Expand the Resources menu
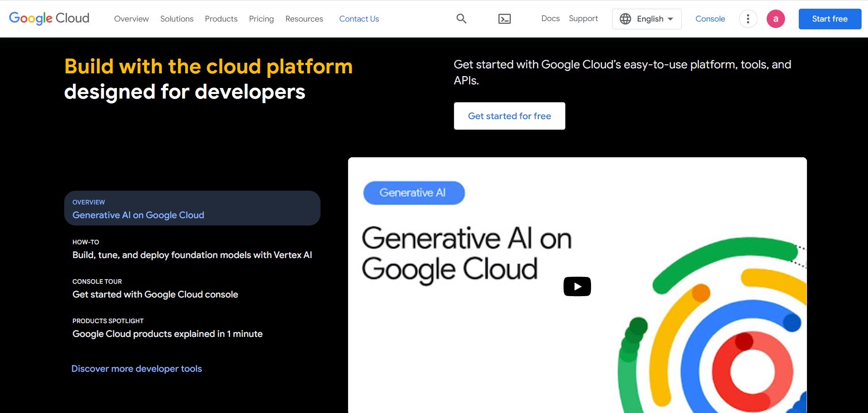868x413 pixels. (304, 19)
